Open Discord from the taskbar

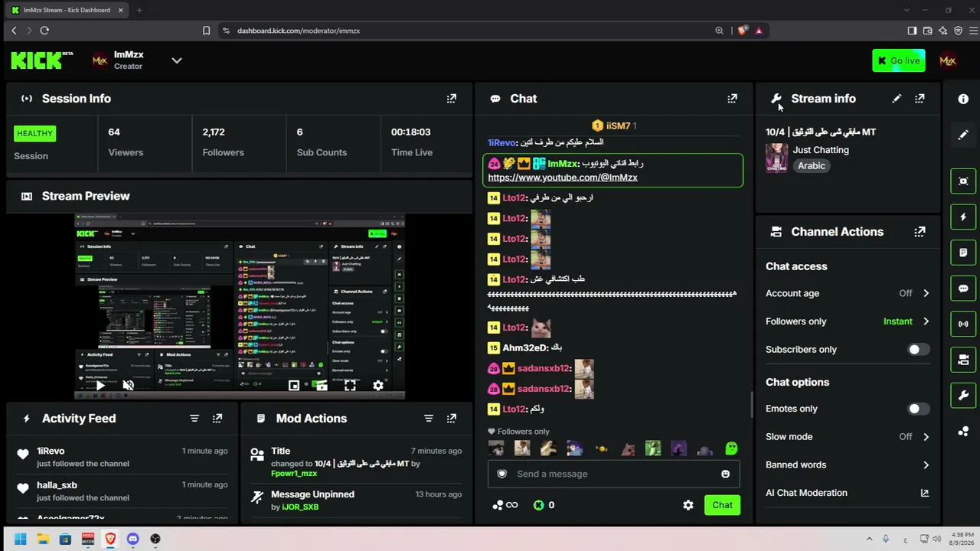(133, 539)
